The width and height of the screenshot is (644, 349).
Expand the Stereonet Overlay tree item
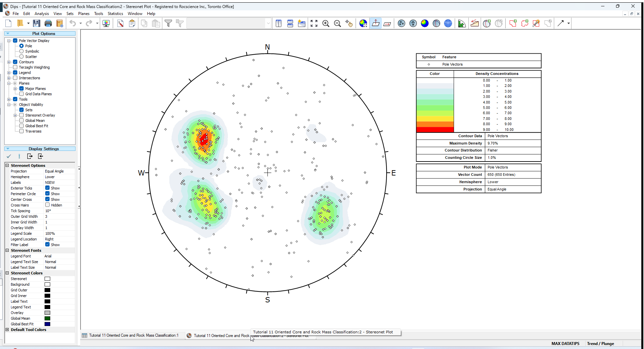tap(16, 115)
